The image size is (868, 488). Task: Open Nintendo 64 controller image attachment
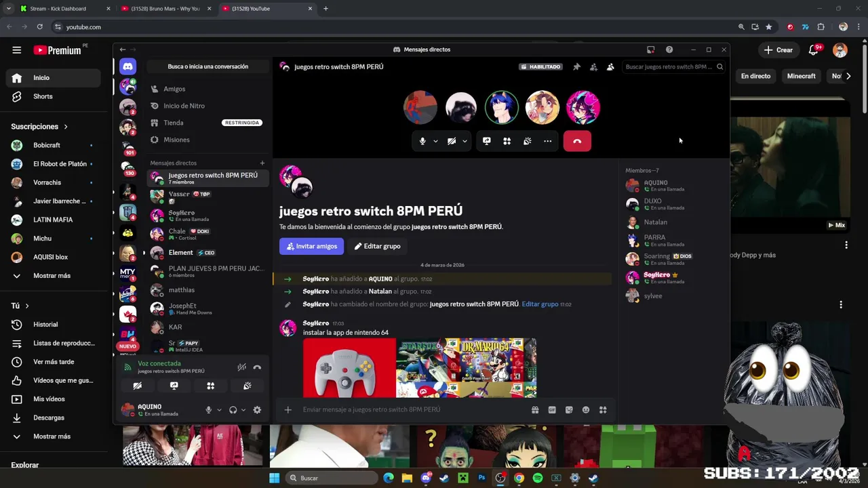pyautogui.click(x=349, y=367)
